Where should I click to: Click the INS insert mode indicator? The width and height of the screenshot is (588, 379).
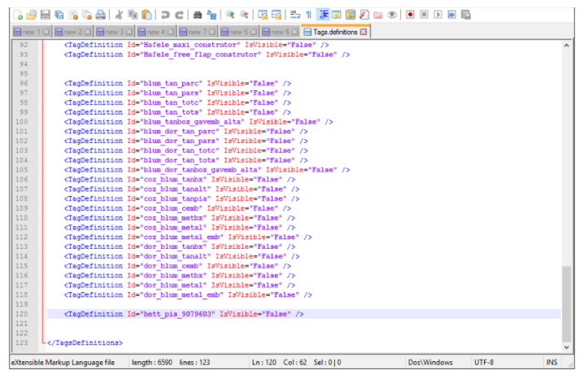(x=551, y=363)
